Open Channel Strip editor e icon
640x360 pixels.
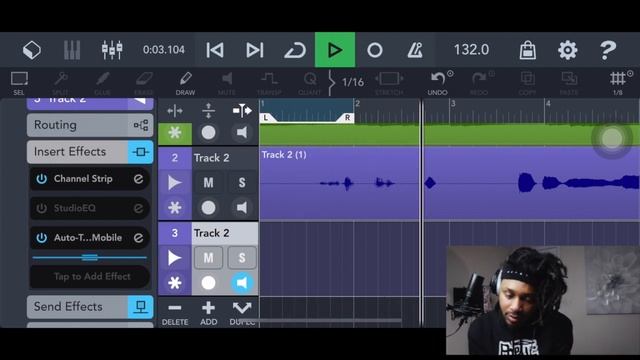tap(138, 179)
